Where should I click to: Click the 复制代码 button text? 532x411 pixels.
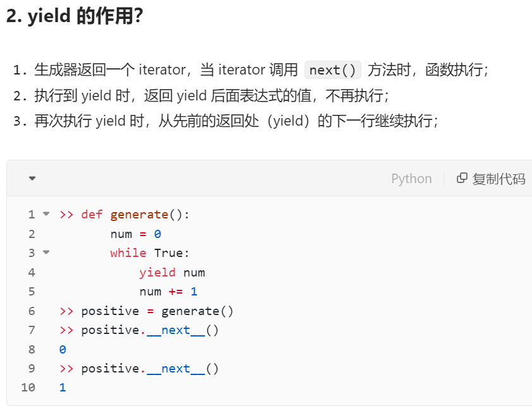[499, 179]
